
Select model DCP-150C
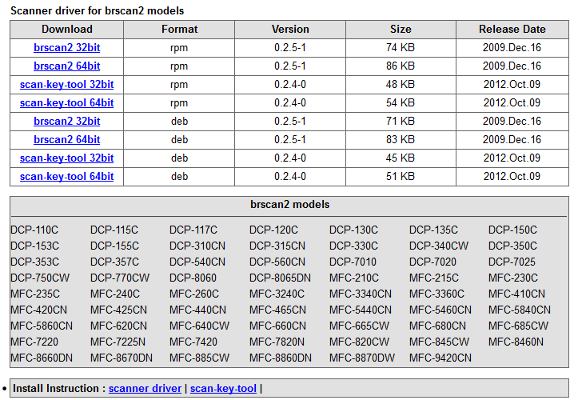[513, 230]
